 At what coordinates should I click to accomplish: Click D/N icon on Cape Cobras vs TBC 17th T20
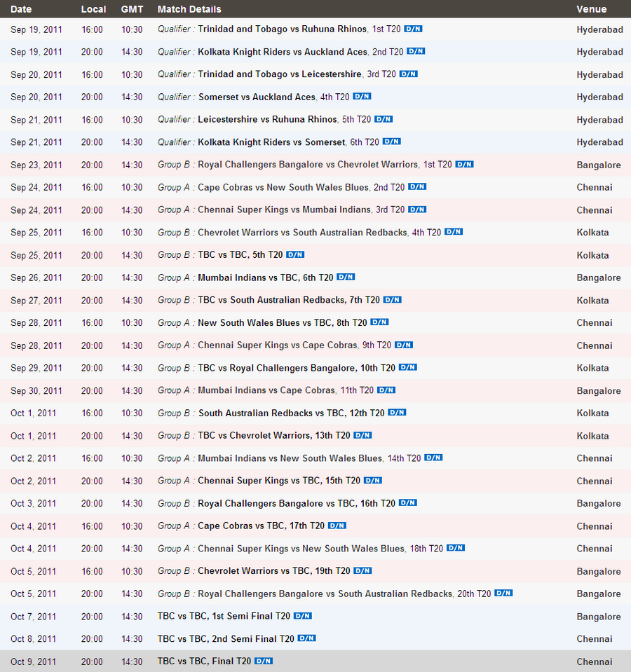[x=337, y=525]
